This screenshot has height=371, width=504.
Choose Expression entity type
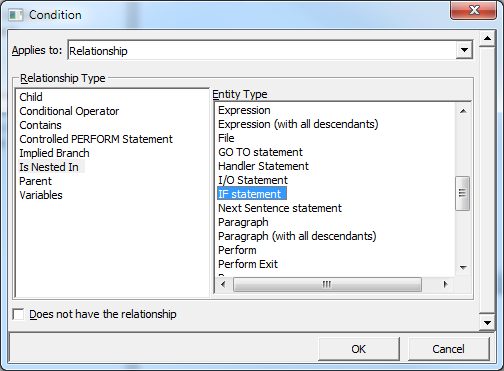[x=244, y=110]
